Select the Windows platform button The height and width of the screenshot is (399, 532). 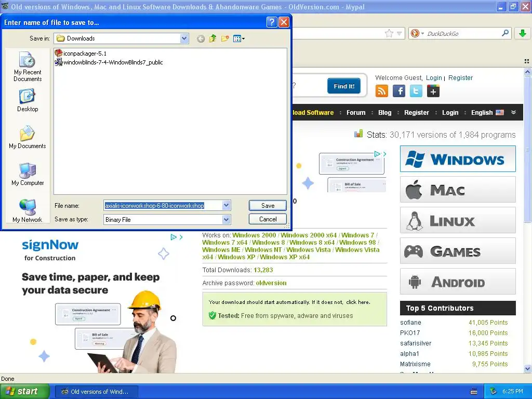pos(458,159)
